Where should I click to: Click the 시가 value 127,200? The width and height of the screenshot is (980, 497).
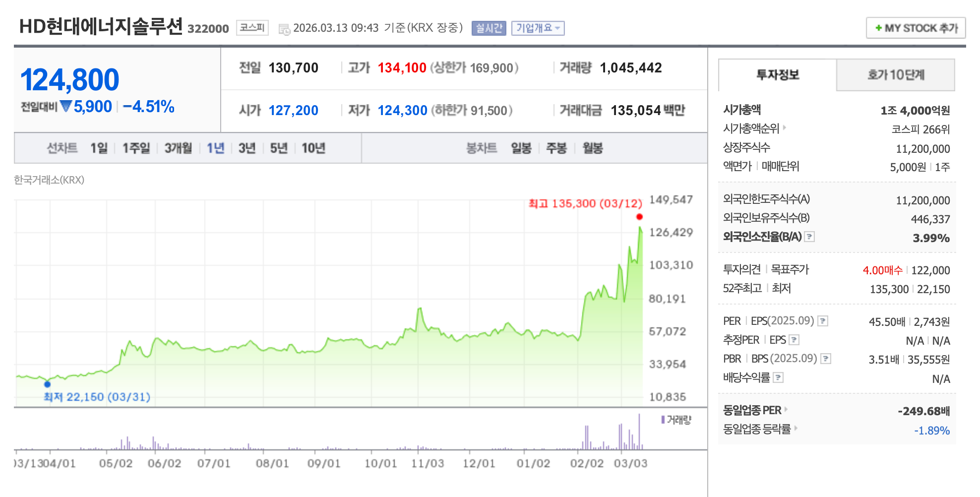(x=294, y=111)
